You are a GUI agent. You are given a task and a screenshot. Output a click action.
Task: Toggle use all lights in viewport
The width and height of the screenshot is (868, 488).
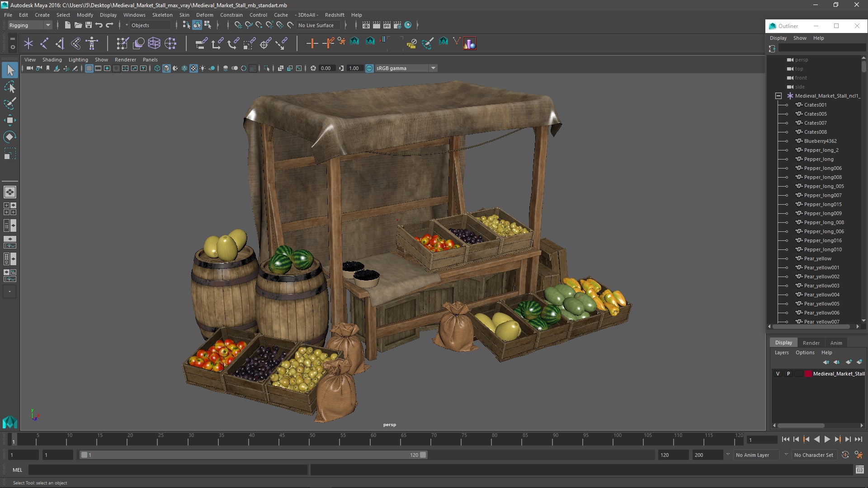(203, 68)
